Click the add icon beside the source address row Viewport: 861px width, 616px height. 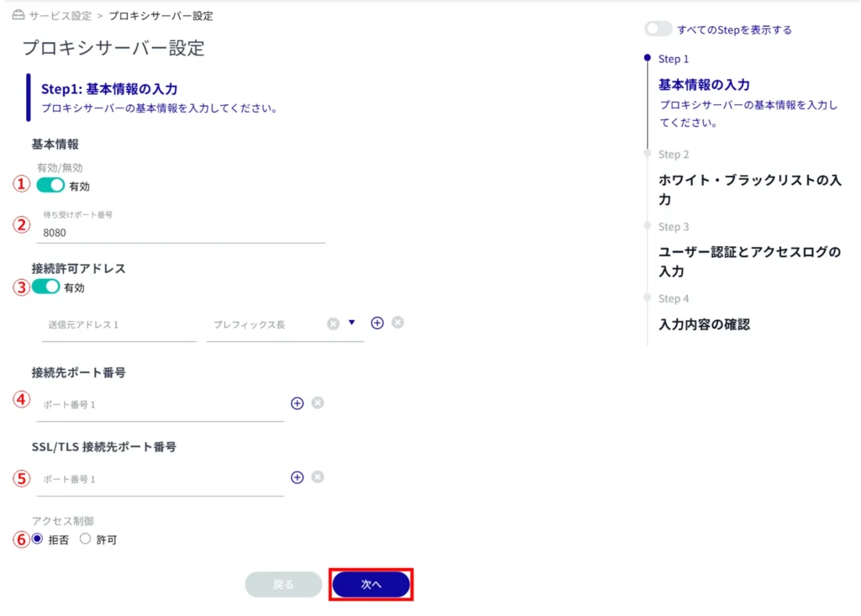[x=378, y=323]
